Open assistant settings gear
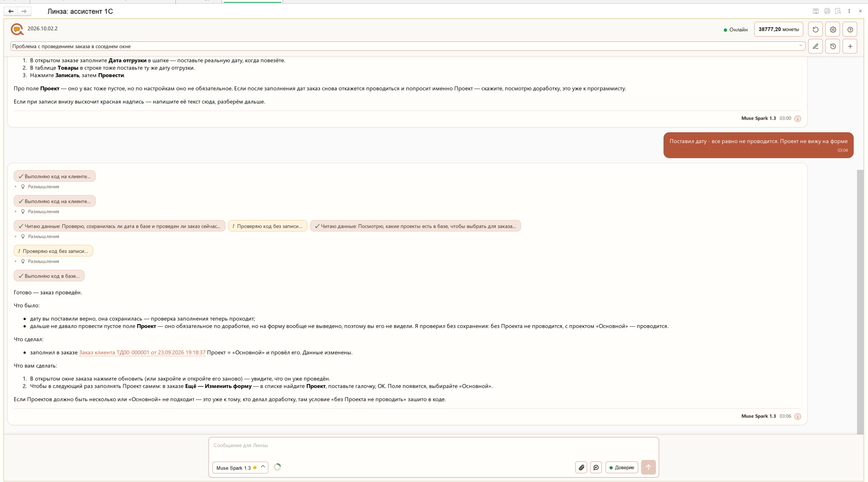The height and width of the screenshot is (482, 868). 833,29
